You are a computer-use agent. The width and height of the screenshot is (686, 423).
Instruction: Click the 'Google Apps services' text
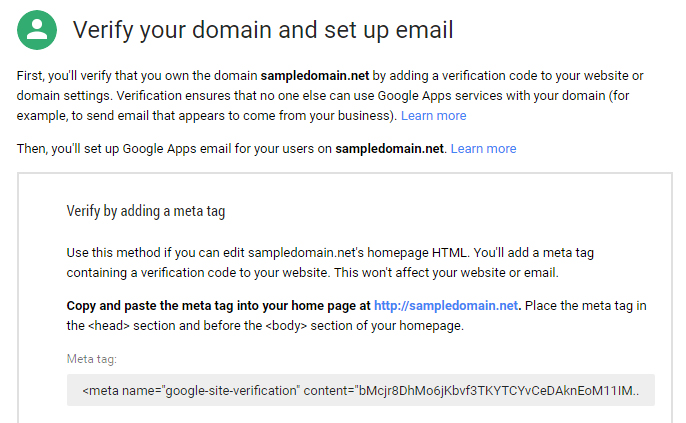click(440, 96)
